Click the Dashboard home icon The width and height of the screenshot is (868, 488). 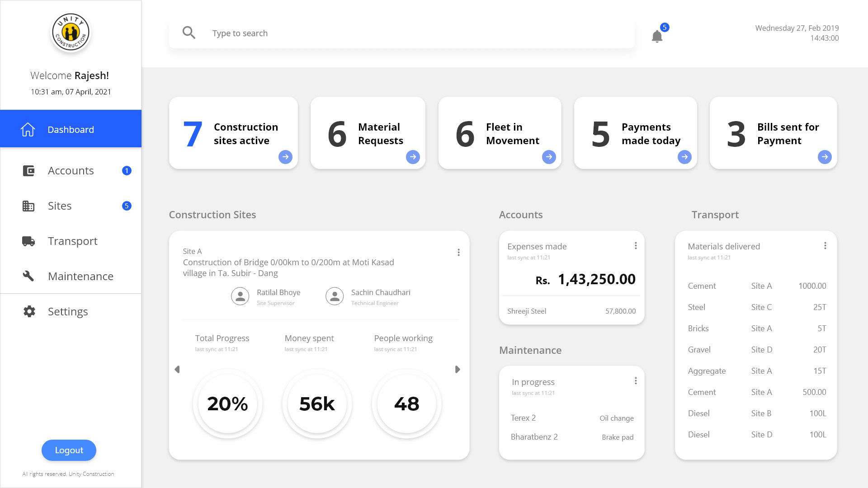tap(28, 129)
